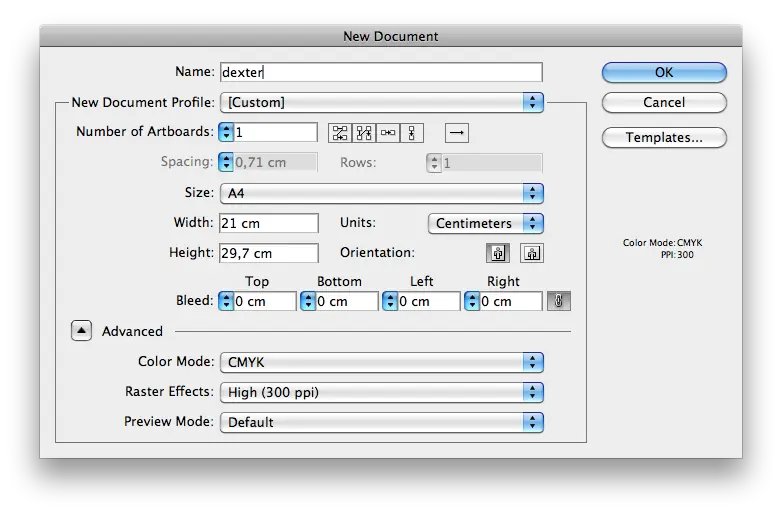Toggle the bleed link chain icon
Image resolution: width=782 pixels, height=513 pixels.
(559, 301)
